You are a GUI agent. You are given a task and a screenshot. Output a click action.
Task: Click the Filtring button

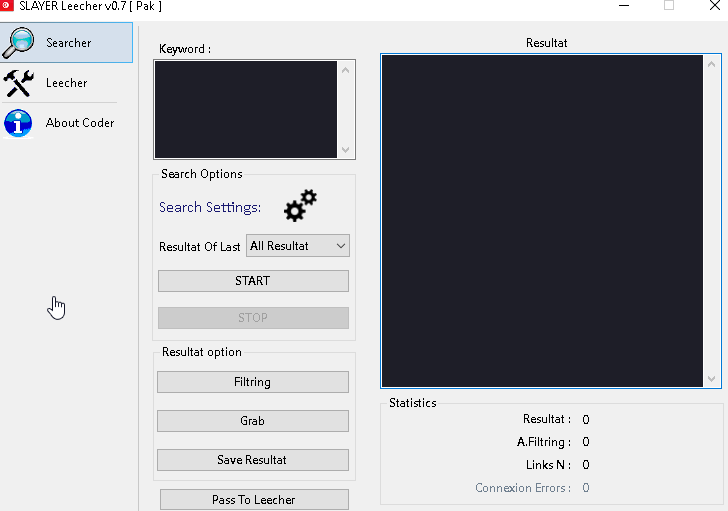(x=253, y=382)
